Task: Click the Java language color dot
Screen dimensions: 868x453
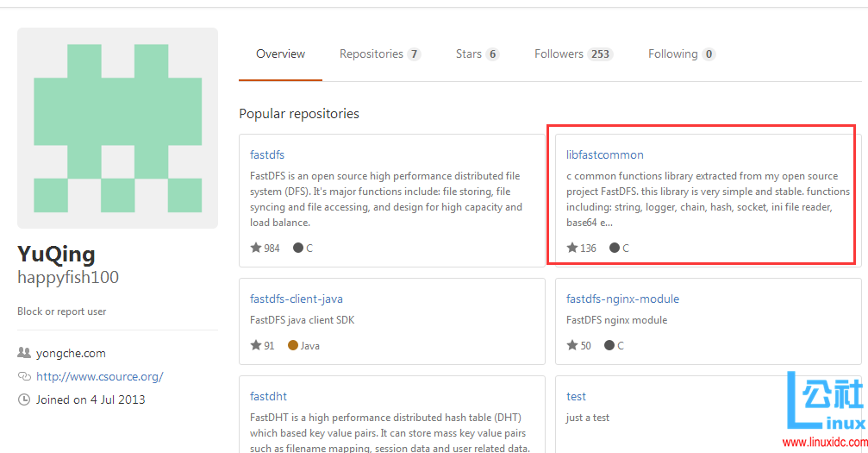Action: tap(293, 345)
